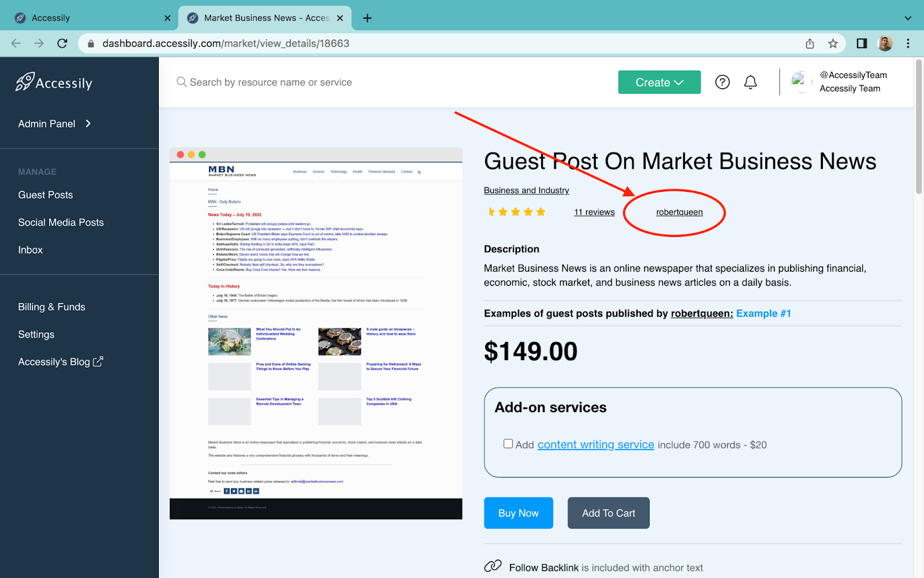
Task: Open the 11 reviews link
Action: (594, 212)
